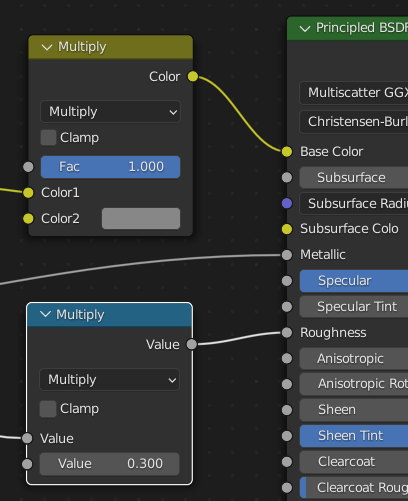Enable Clamp in the MixRGB Multiply node
Screen dimensions: 408x501
[48, 138]
